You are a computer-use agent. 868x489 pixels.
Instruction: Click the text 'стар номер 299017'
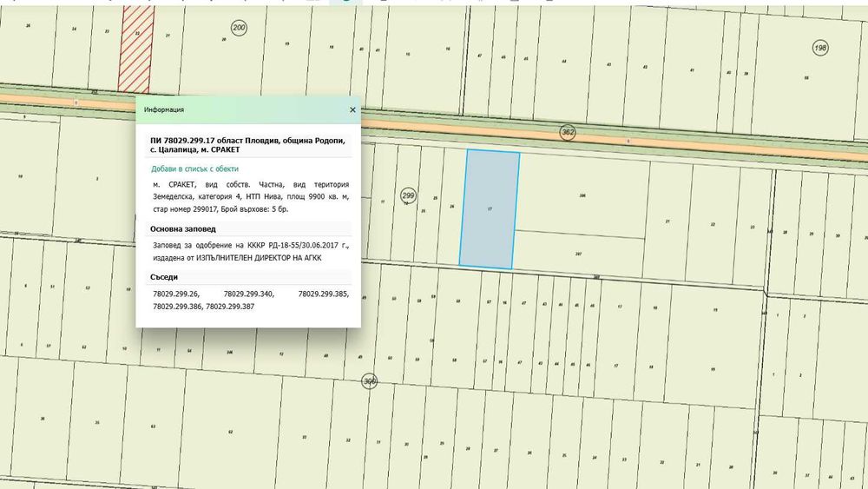coord(185,209)
